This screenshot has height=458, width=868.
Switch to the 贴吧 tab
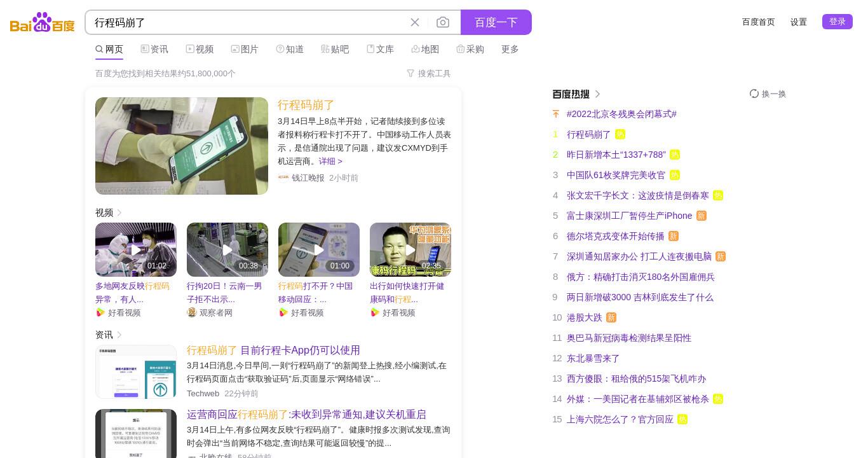click(335, 49)
